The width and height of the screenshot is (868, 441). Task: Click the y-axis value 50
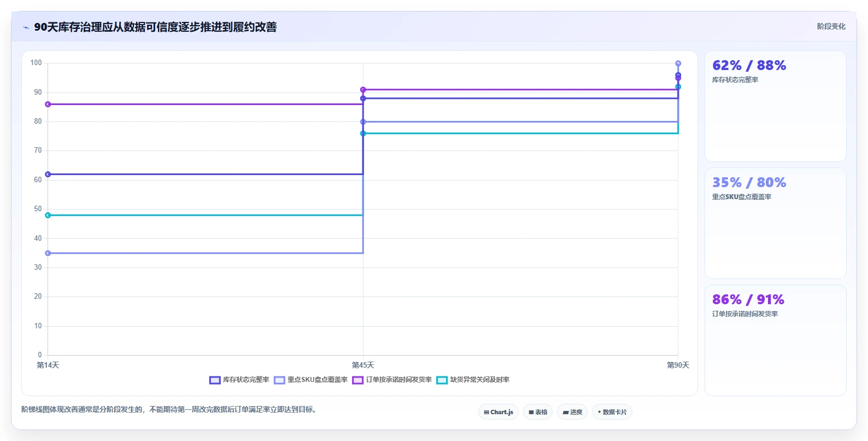38,209
